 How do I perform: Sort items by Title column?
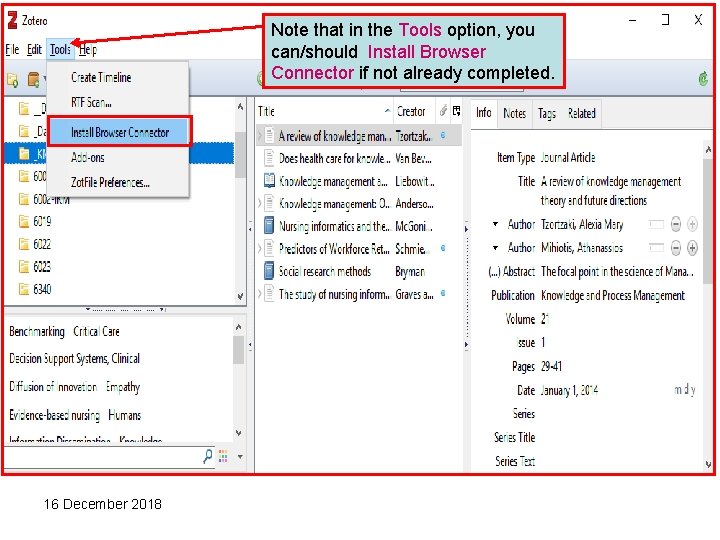click(x=324, y=112)
